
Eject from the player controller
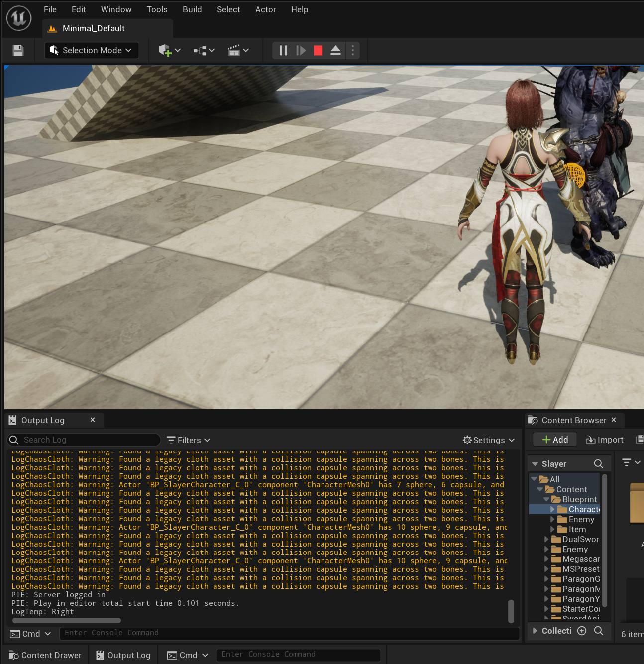(x=335, y=50)
